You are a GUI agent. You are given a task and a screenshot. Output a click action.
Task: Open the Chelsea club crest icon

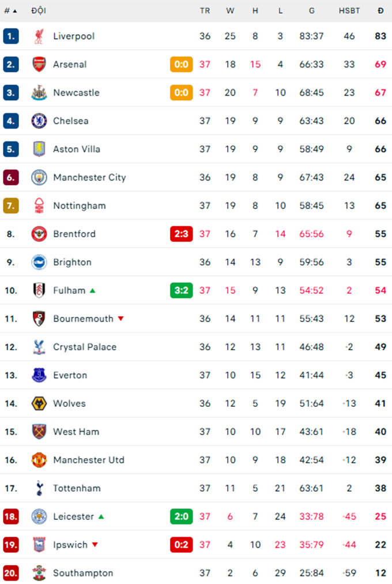39,121
